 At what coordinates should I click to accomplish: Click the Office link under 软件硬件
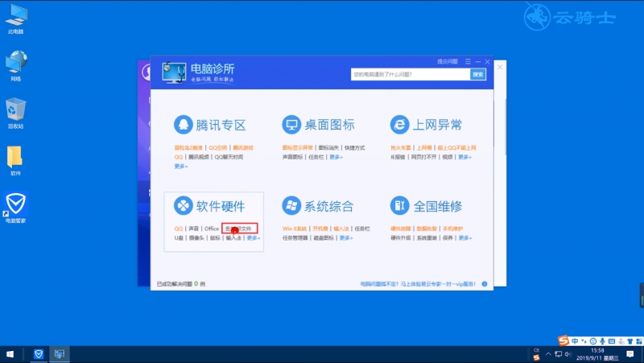tap(212, 229)
